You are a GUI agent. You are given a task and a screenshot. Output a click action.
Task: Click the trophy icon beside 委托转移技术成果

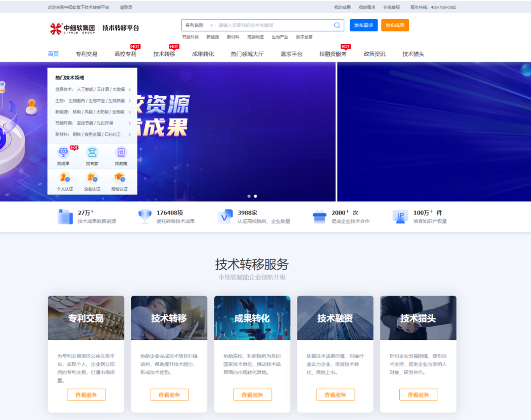coord(145,215)
